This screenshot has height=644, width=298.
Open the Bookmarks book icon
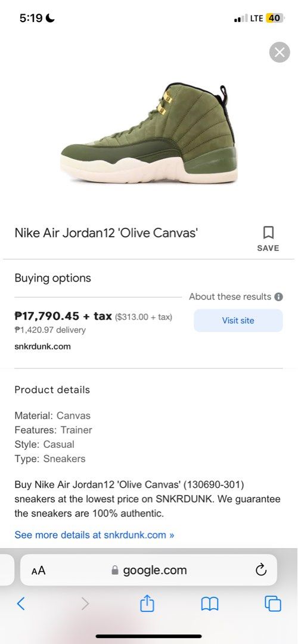point(209,603)
